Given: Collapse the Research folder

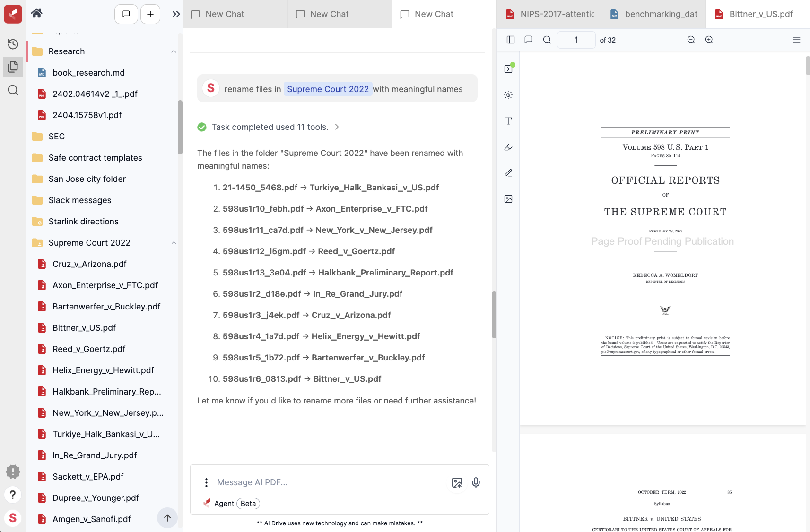Looking at the screenshot, I should [x=174, y=51].
